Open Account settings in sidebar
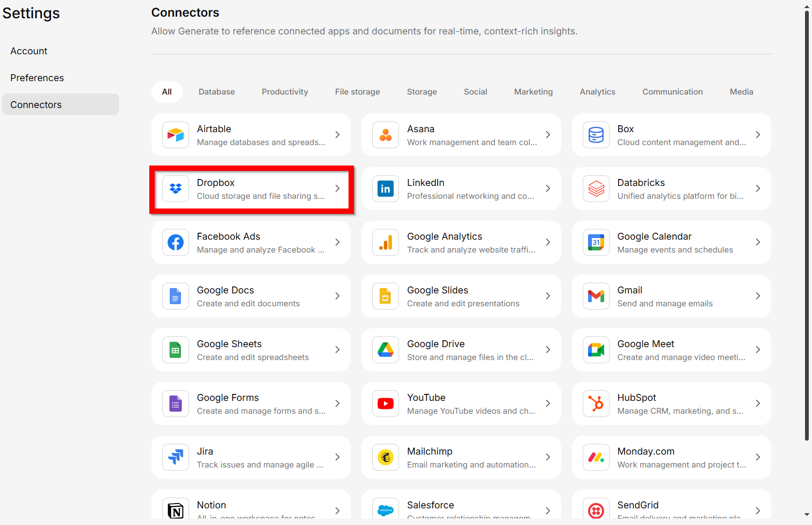The height and width of the screenshot is (525, 812). click(29, 51)
